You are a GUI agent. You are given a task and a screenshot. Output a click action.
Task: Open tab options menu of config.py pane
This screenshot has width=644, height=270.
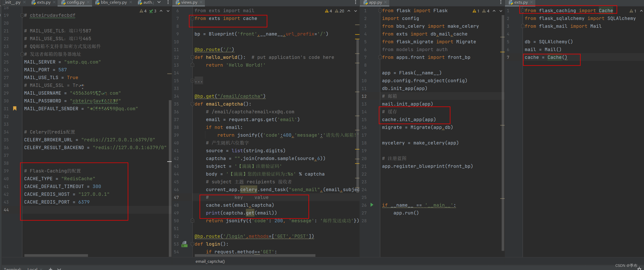tap(168, 2)
